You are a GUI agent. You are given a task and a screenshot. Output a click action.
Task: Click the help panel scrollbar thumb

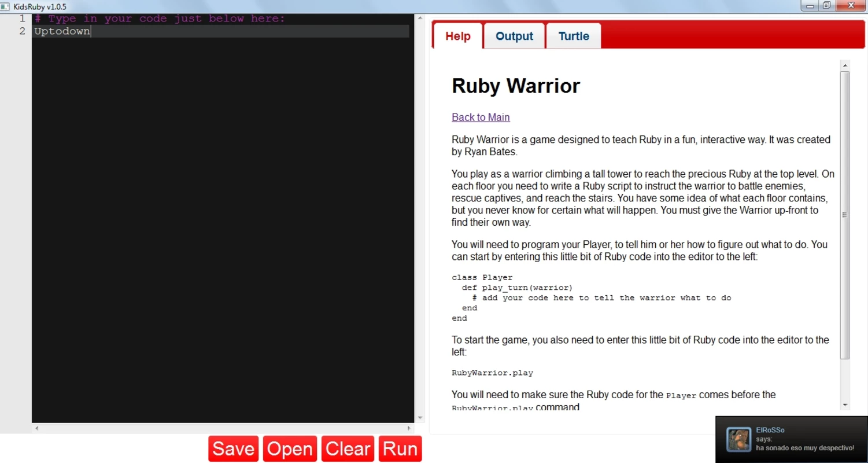[845, 215]
